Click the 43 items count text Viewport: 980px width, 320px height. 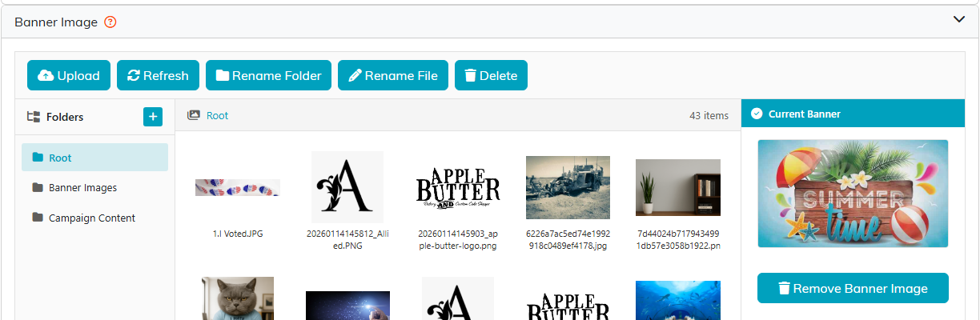pos(709,116)
